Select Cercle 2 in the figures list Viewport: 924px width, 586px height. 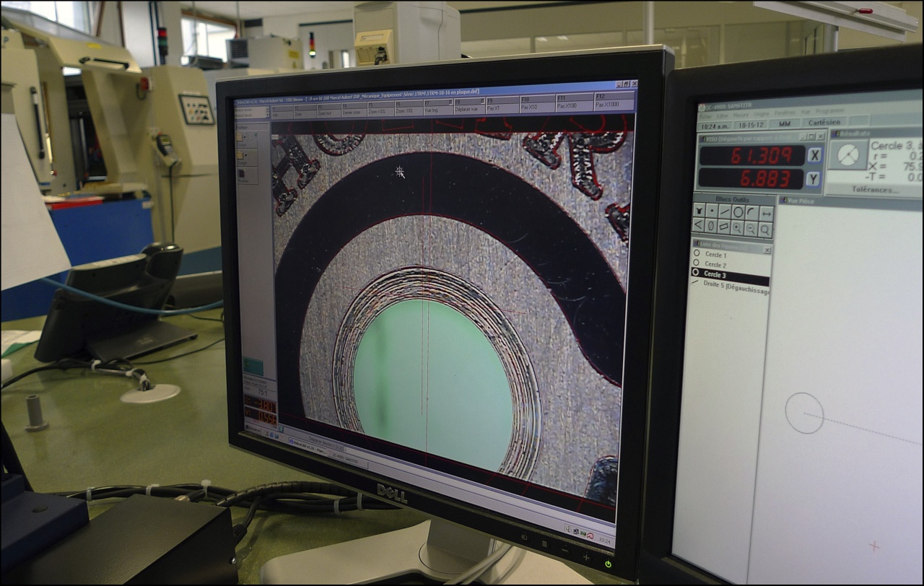[x=715, y=265]
